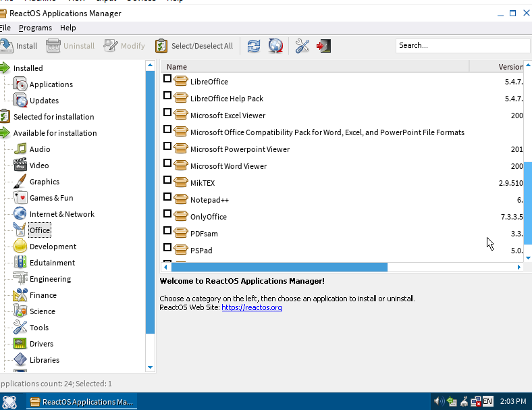This screenshot has height=410, width=532.
Task: Check the LibreOffice Help Pack checkbox
Action: (x=167, y=96)
